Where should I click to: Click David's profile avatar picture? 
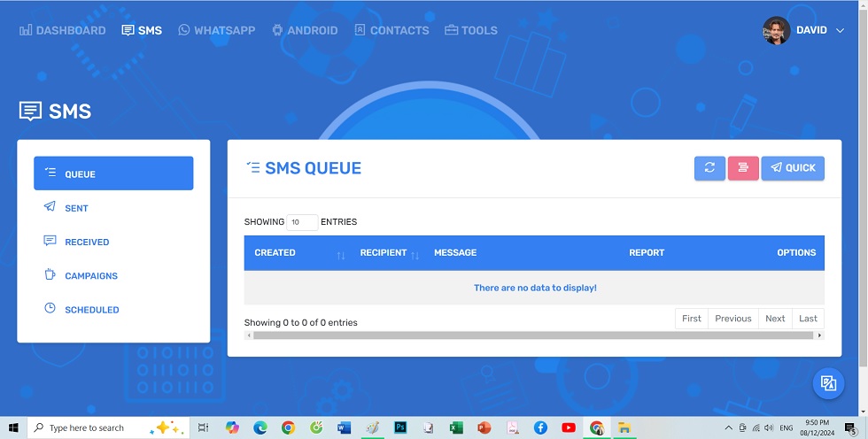point(776,30)
